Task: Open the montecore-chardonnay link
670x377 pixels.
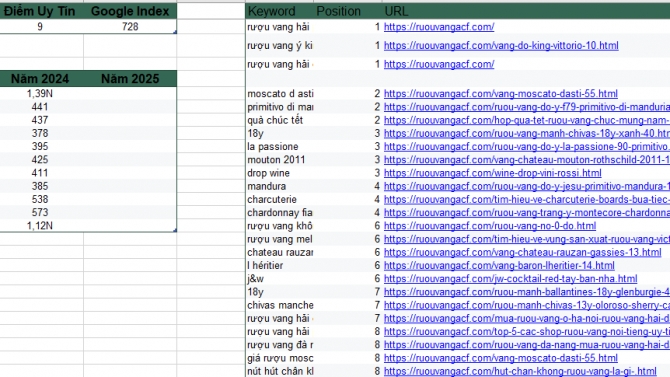Action: pyautogui.click(x=527, y=213)
